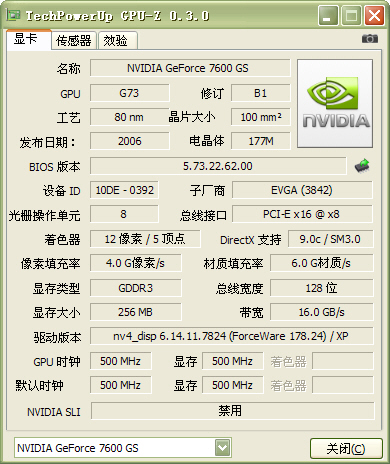Screen dimensions: 390x464
Task: Click the BIOS save chip icon
Action: 362,166
